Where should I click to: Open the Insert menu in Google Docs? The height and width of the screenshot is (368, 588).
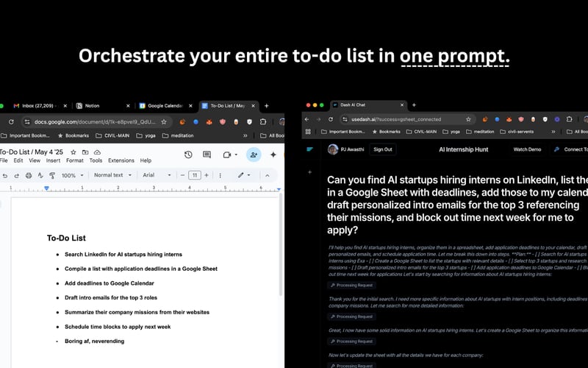click(53, 160)
